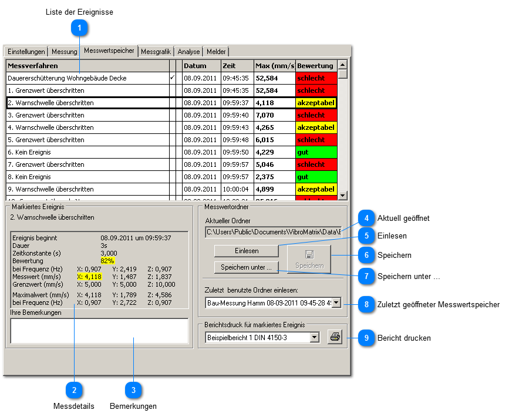Image resolution: width=509 pixels, height=420 pixels.
Task: Open the Beispielbericht 1 DIN 4150-3 dropdown
Action: (315, 338)
